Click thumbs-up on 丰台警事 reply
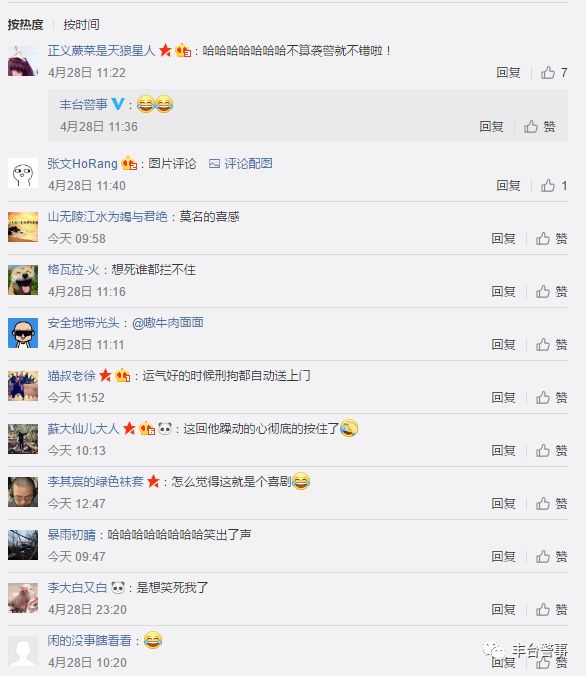This screenshot has height=676, width=586. (x=539, y=127)
